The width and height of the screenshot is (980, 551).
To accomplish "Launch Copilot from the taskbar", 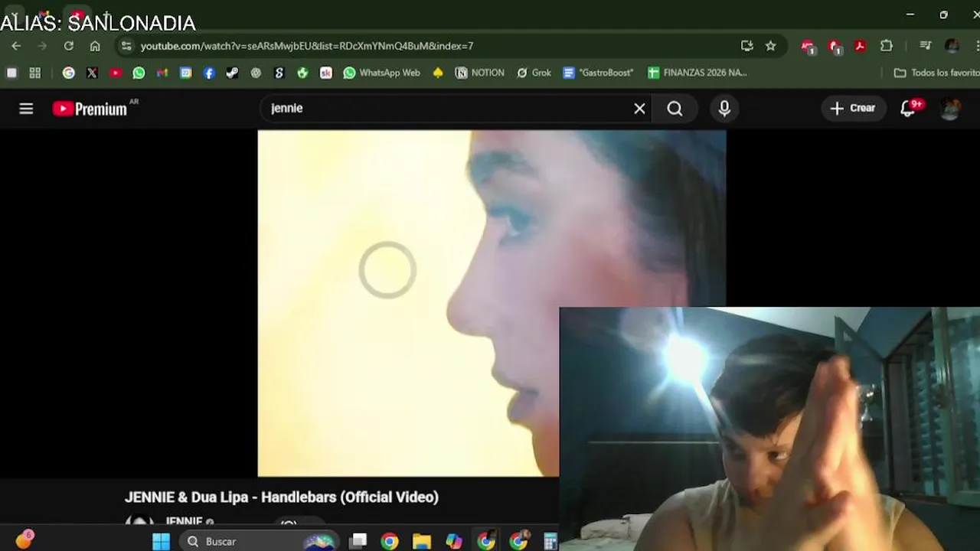I will pos(454,542).
